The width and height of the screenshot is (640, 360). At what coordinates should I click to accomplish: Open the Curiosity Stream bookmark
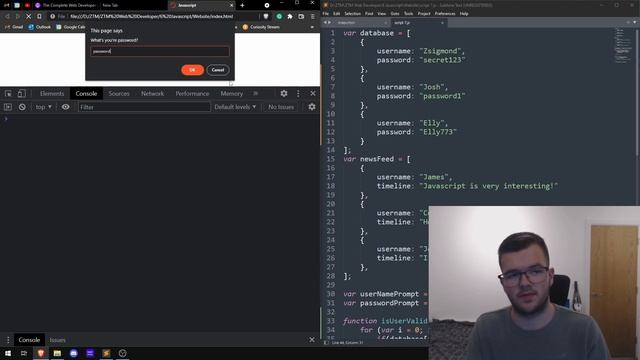261,27
